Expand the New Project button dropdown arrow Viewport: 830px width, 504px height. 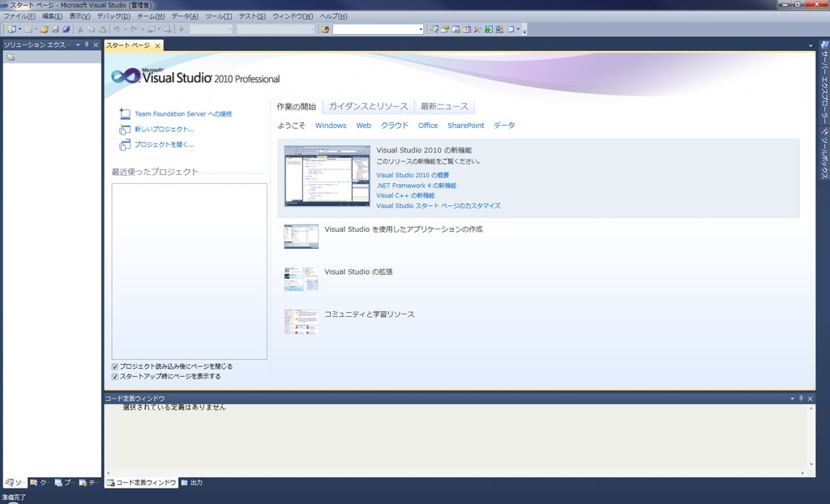pos(20,29)
